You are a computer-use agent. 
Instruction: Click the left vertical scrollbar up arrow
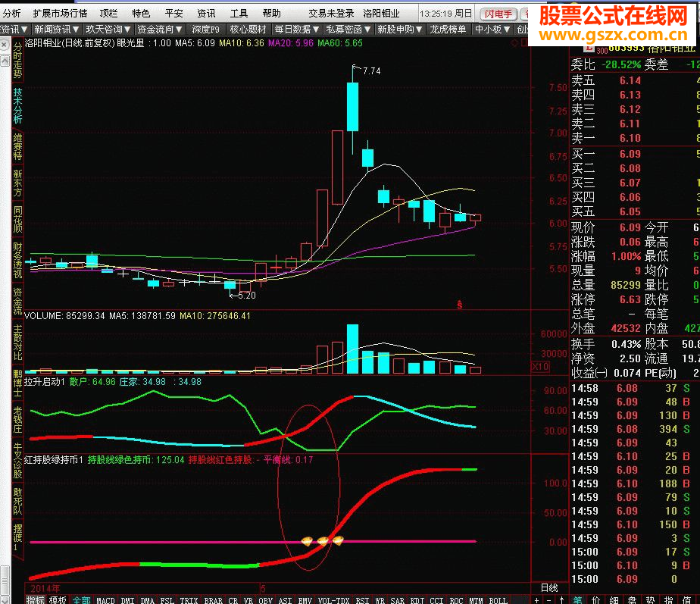[5, 61]
